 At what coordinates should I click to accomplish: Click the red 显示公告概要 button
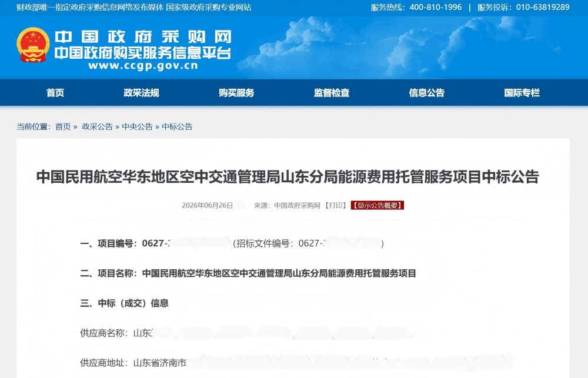[377, 206]
